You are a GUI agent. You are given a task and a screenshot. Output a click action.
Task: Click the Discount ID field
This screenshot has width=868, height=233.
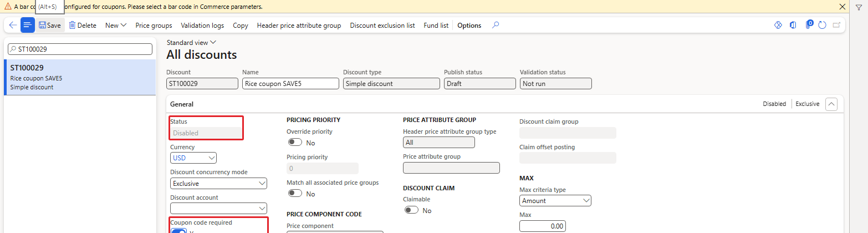[202, 84]
